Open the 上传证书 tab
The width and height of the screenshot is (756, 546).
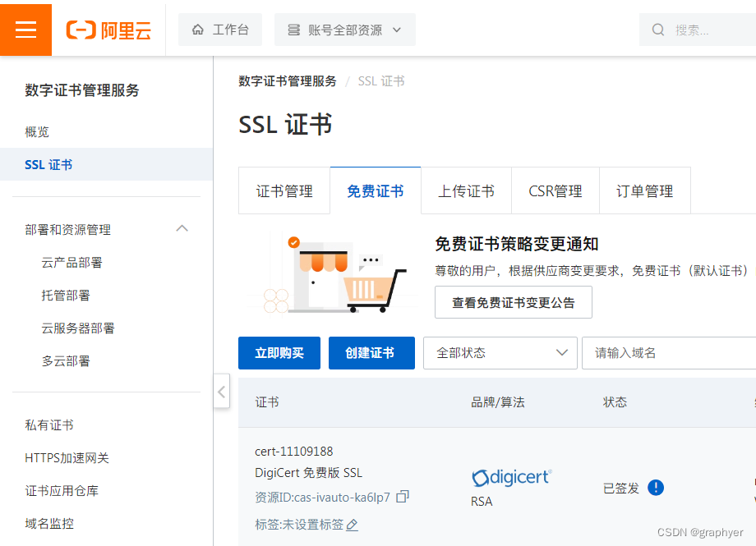466,190
